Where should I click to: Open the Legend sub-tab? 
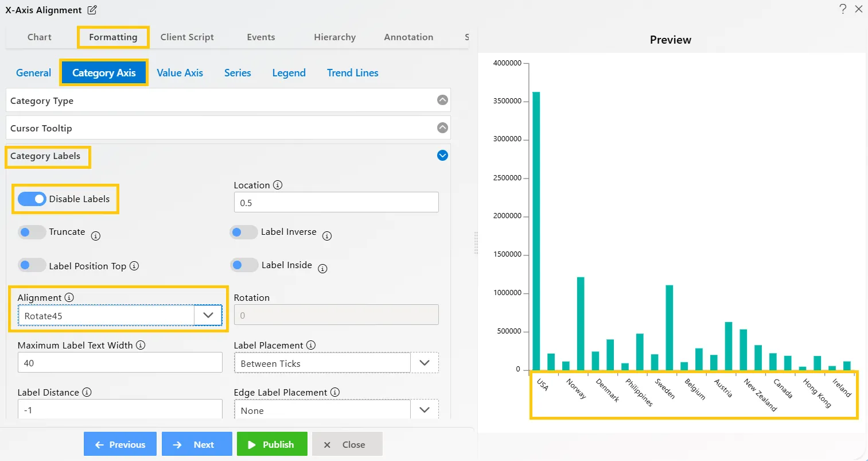[289, 73]
